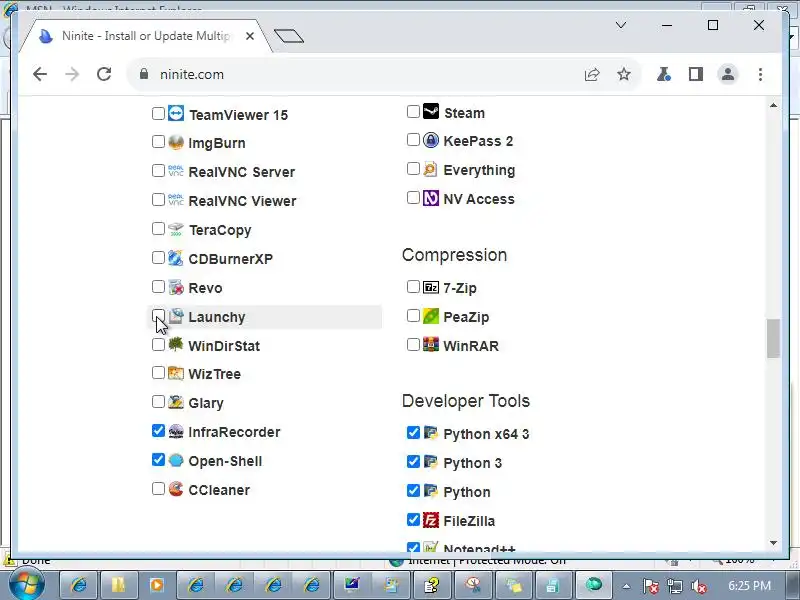Go back to previous page
Screen dimensions: 800x600
[40, 74]
